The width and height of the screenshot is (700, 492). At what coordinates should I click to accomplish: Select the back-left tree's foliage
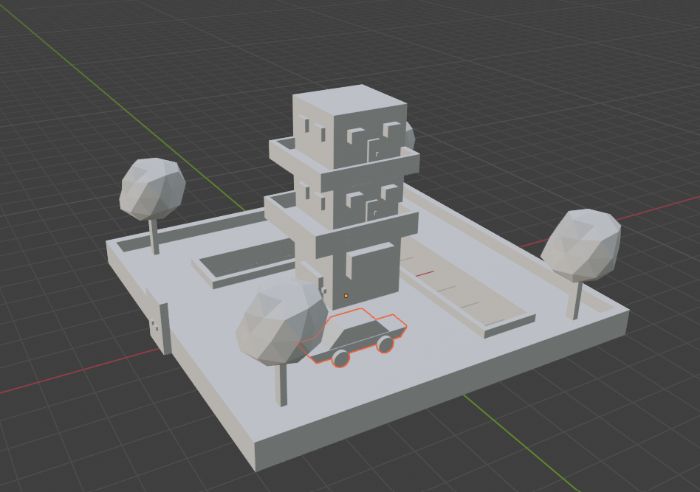(x=152, y=189)
